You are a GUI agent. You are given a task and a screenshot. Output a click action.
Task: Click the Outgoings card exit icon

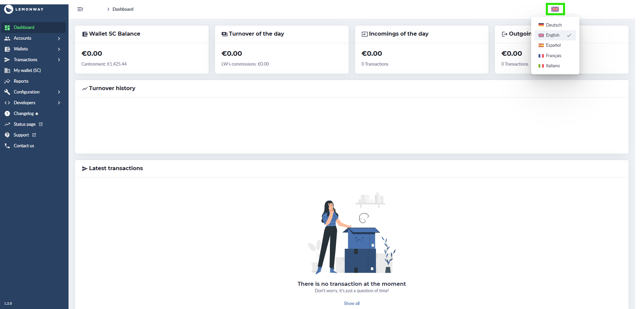pyautogui.click(x=505, y=34)
